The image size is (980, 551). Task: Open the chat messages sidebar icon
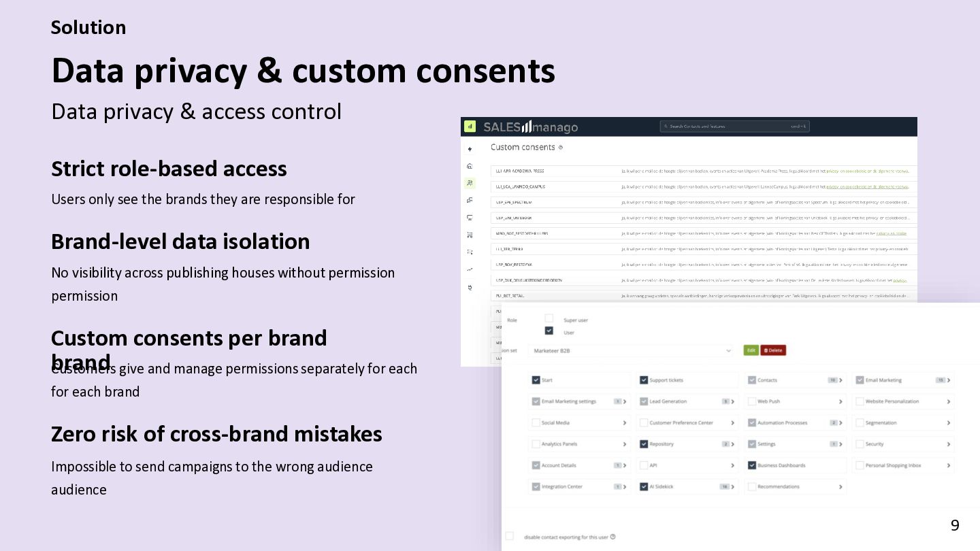click(470, 200)
